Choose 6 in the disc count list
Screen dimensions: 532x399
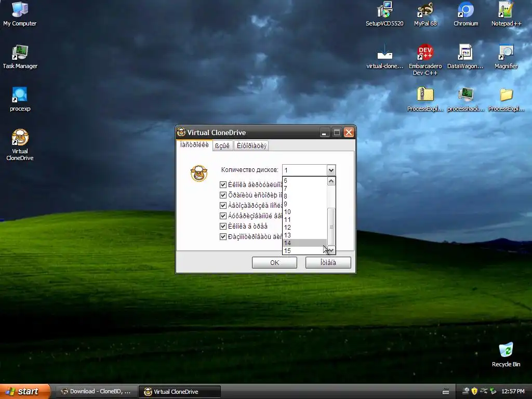(305, 180)
